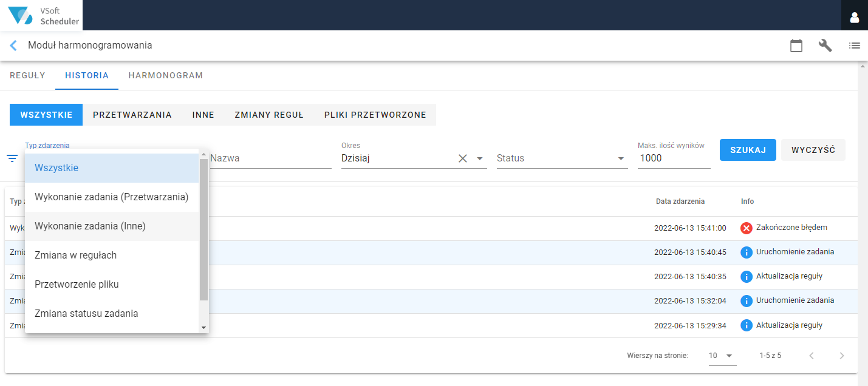Switch to the Harmonogram tab
This screenshot has height=386, width=868.
coord(166,76)
